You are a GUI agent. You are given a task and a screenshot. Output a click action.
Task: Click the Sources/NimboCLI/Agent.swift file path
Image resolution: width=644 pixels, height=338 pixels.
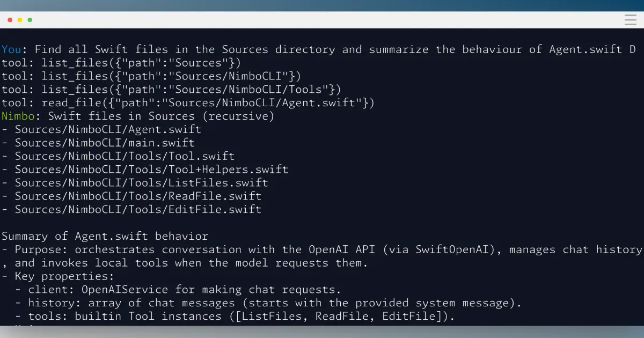click(x=107, y=129)
